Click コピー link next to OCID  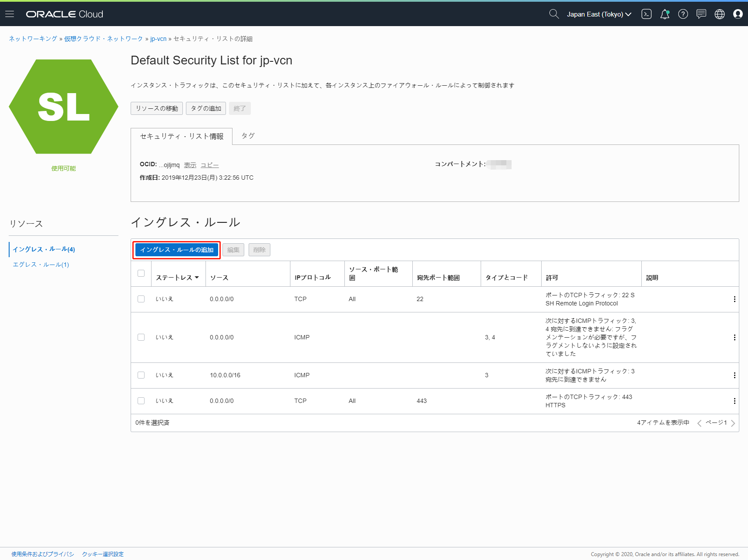coord(209,165)
